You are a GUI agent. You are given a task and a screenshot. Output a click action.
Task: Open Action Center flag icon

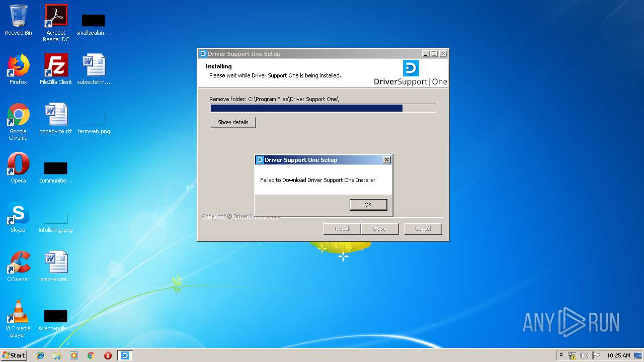tap(596, 355)
